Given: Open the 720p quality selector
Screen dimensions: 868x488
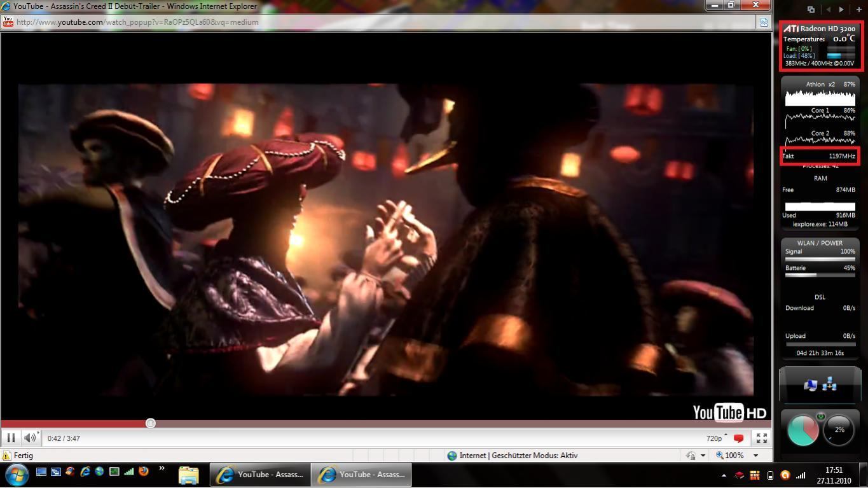Looking at the screenshot, I should click(717, 438).
